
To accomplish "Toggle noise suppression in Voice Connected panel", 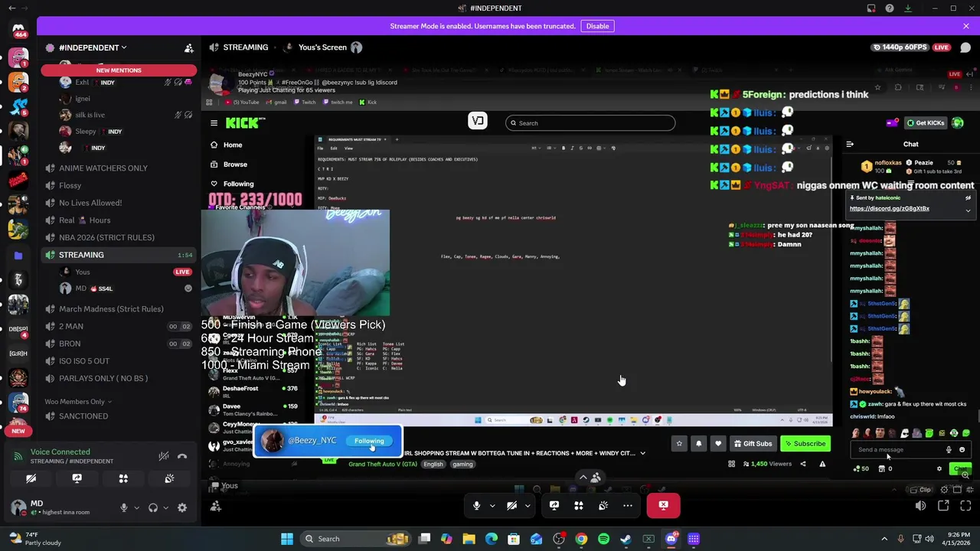I will 163,457.
